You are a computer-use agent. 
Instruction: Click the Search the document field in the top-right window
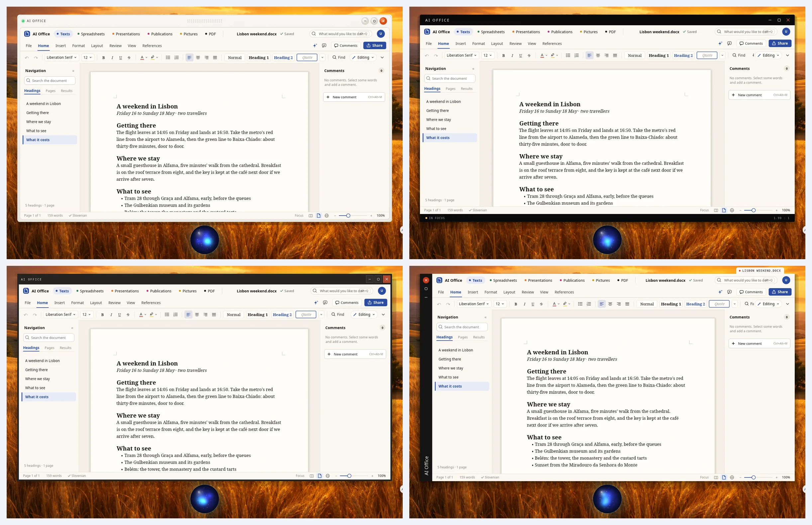coord(450,78)
